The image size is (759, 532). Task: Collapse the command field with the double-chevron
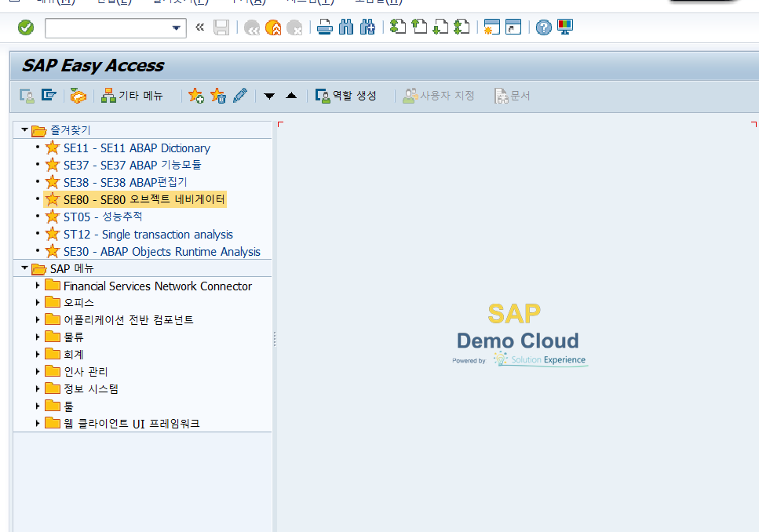click(x=199, y=27)
